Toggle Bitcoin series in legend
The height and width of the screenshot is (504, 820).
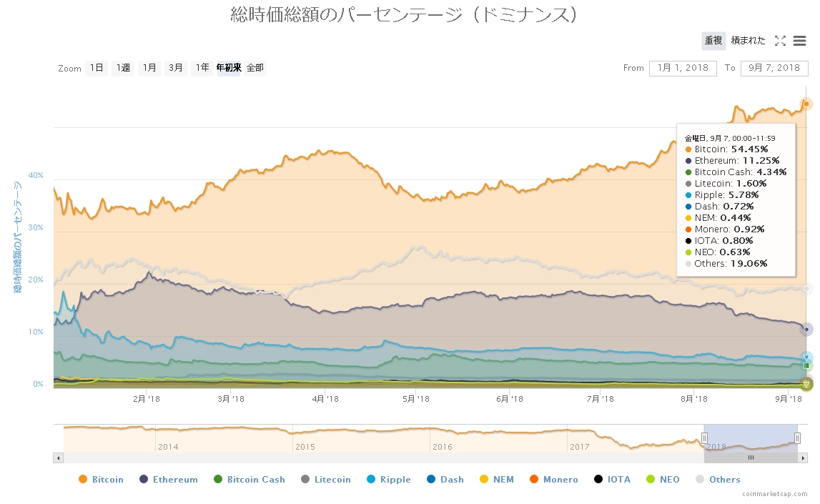(x=107, y=480)
